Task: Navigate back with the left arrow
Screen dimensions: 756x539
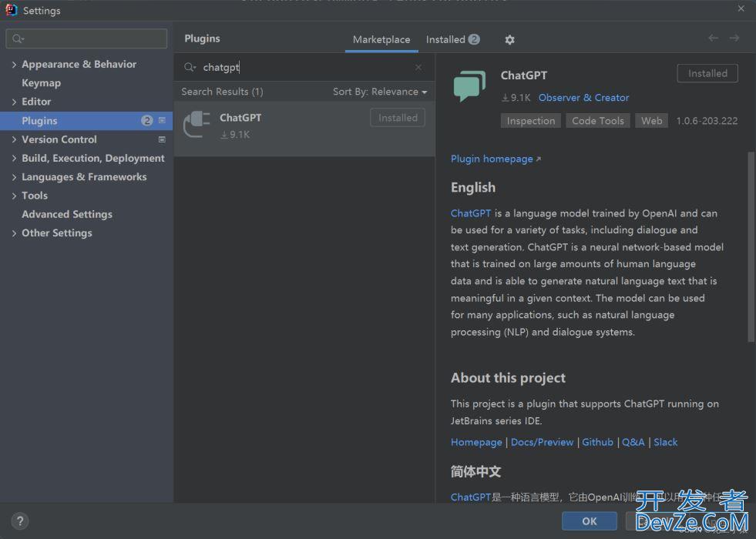Action: (x=713, y=38)
